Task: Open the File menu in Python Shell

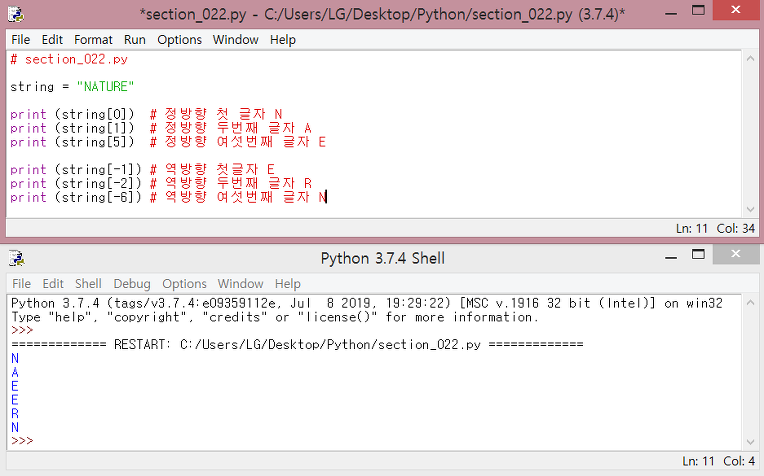Action: pyautogui.click(x=21, y=284)
